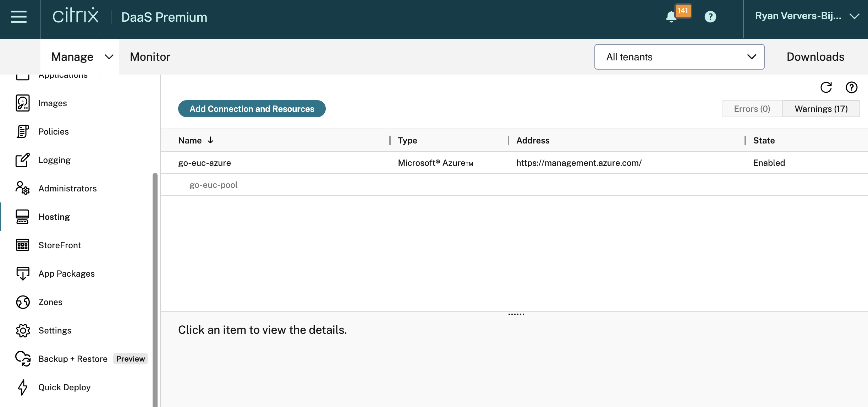Click the Citrix logo

(x=76, y=16)
